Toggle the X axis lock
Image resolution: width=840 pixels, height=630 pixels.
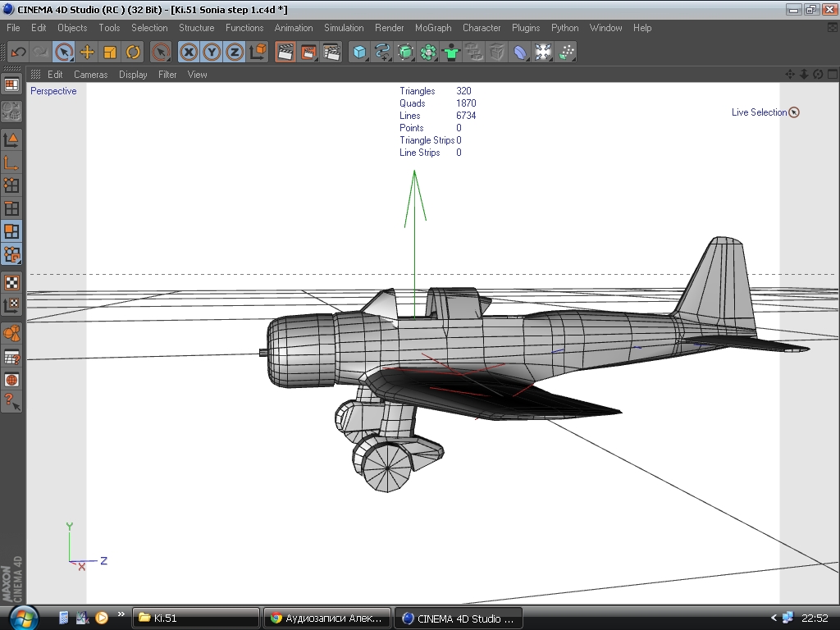coord(189,52)
